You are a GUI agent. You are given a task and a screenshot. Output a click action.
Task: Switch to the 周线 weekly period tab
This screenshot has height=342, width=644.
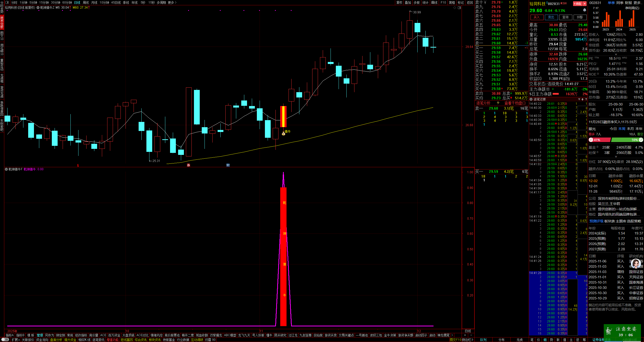86,3
